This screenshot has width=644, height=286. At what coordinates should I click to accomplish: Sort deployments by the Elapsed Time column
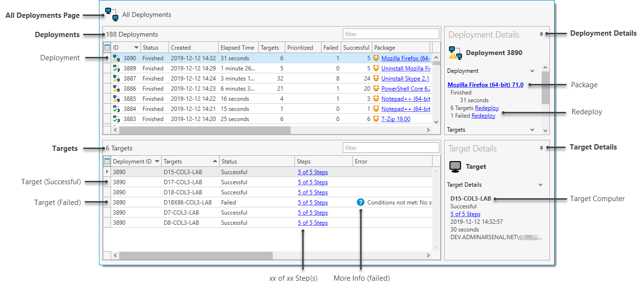237,48
